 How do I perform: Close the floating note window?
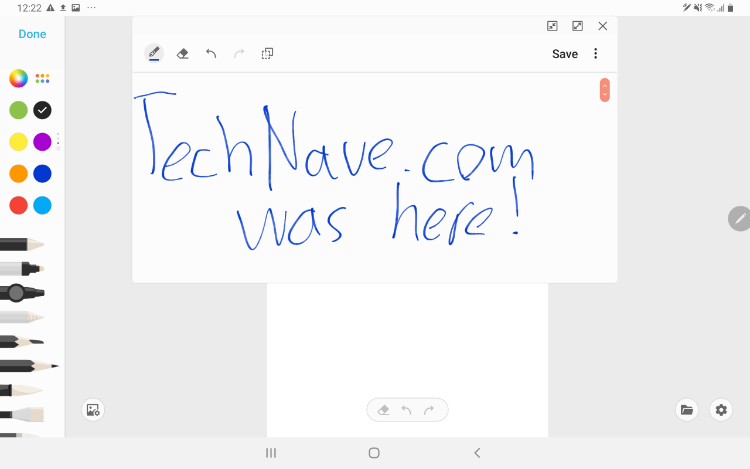click(603, 26)
